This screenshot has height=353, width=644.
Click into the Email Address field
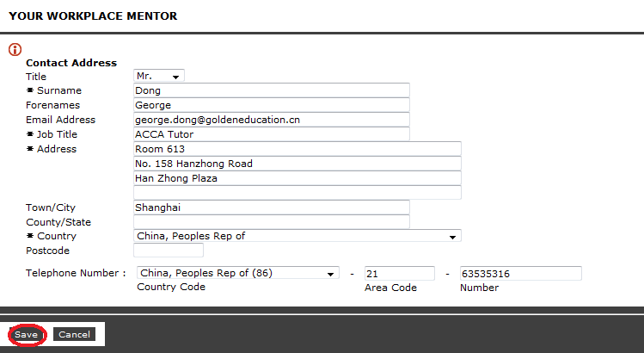point(272,120)
